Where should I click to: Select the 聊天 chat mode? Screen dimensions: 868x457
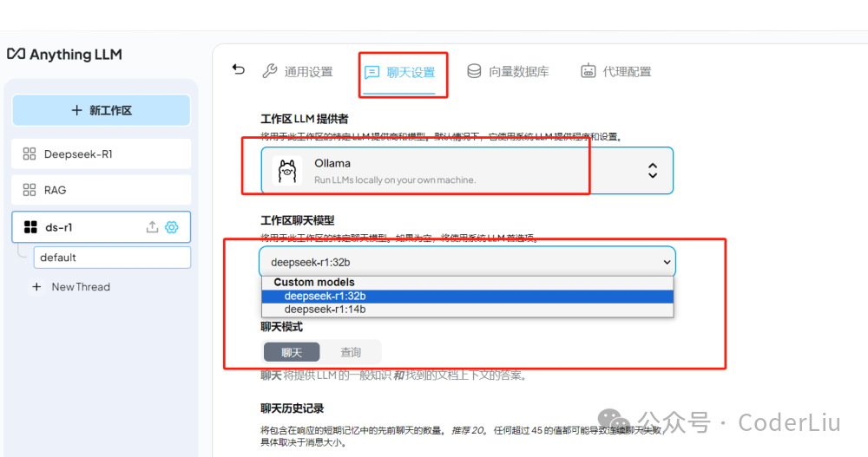pos(292,352)
